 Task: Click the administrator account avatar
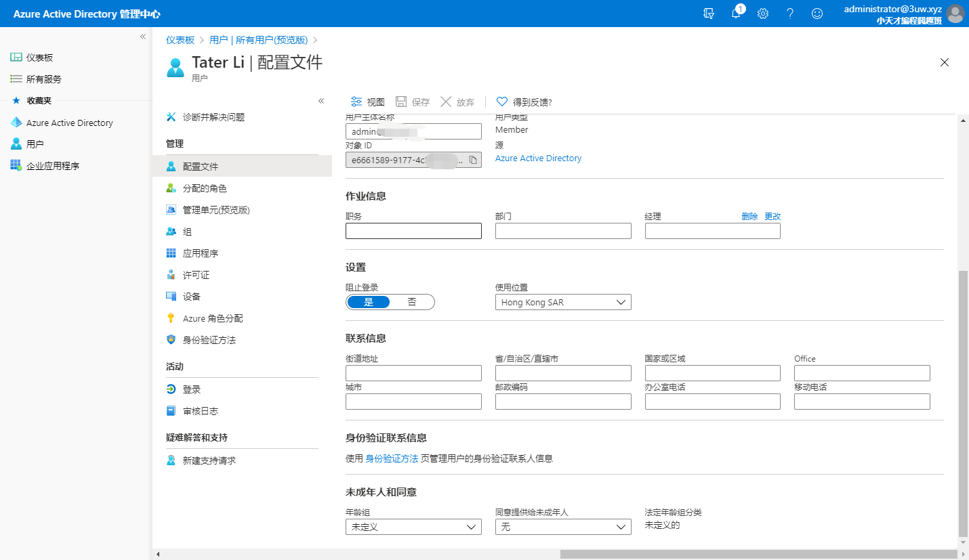(x=955, y=14)
